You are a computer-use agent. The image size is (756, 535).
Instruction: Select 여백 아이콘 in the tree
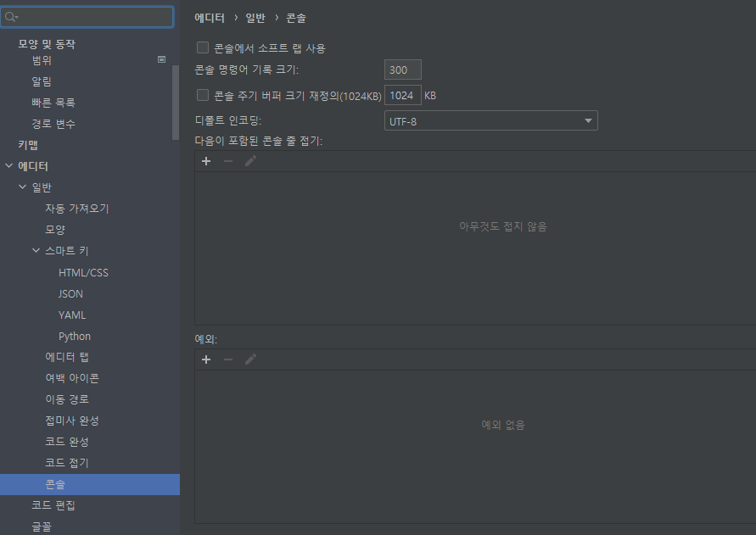click(72, 378)
